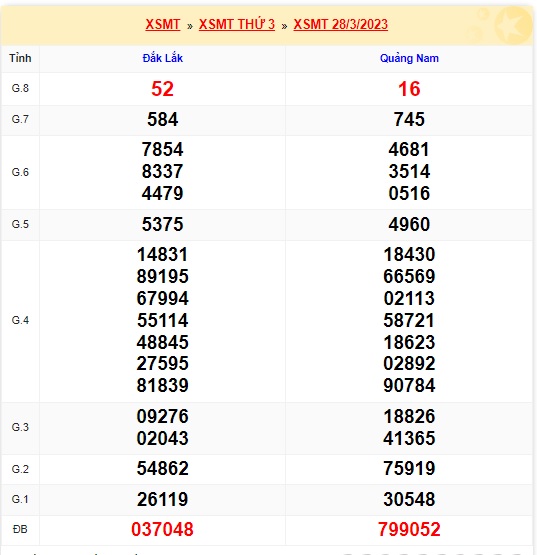Click the ĐB row label
The height and width of the screenshot is (555, 537).
(x=20, y=530)
